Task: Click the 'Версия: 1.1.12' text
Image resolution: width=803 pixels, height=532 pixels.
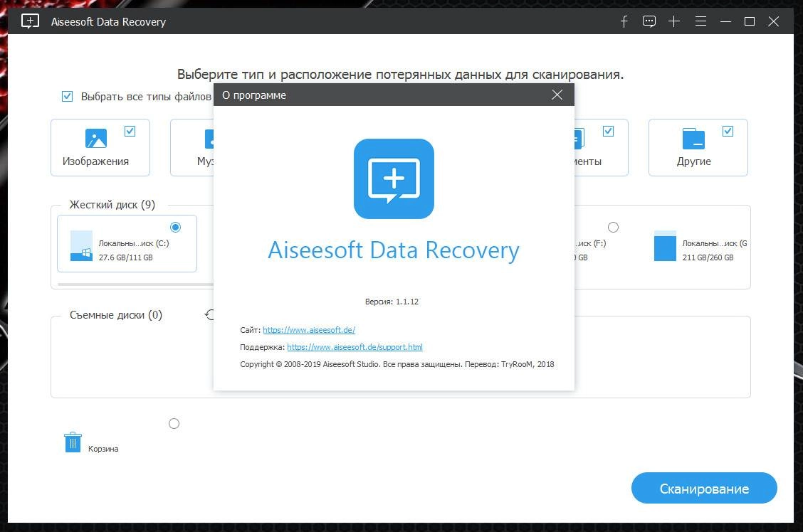Action: [392, 302]
